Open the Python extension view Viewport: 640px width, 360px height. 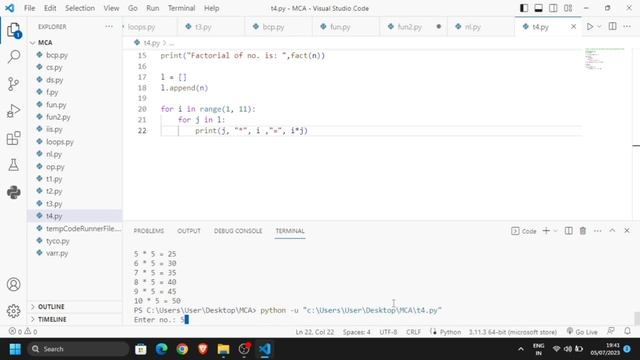[x=13, y=192]
